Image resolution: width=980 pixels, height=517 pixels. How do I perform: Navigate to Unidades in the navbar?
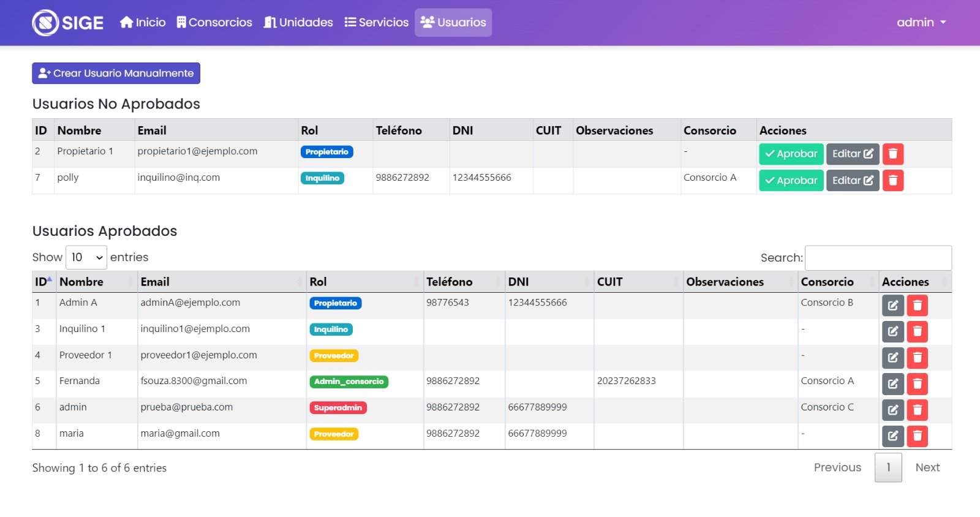(298, 23)
